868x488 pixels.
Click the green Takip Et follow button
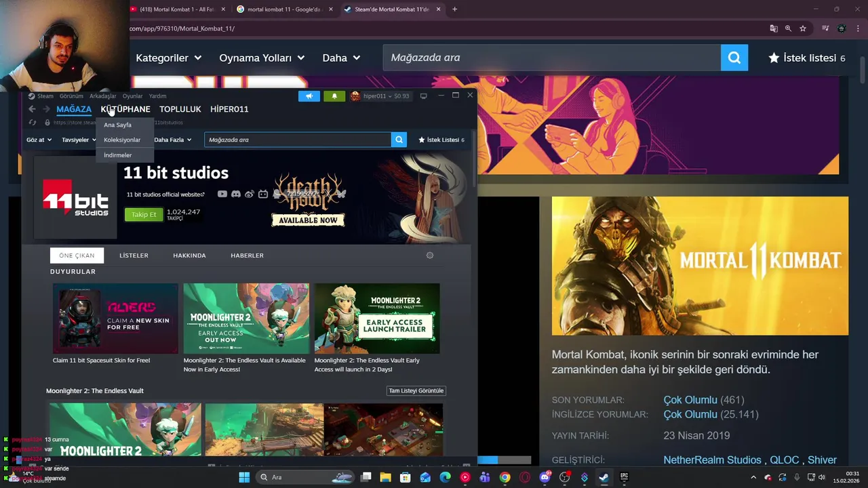point(144,215)
